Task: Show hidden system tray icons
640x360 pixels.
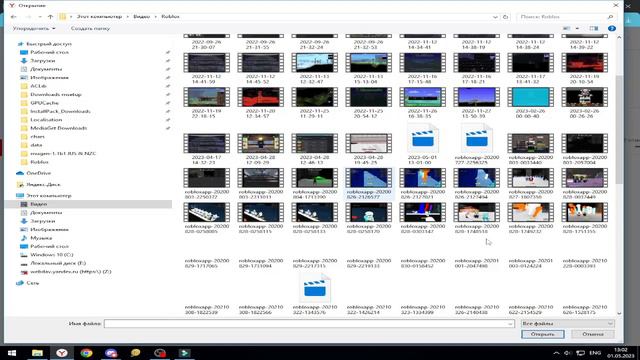Action: click(x=556, y=353)
